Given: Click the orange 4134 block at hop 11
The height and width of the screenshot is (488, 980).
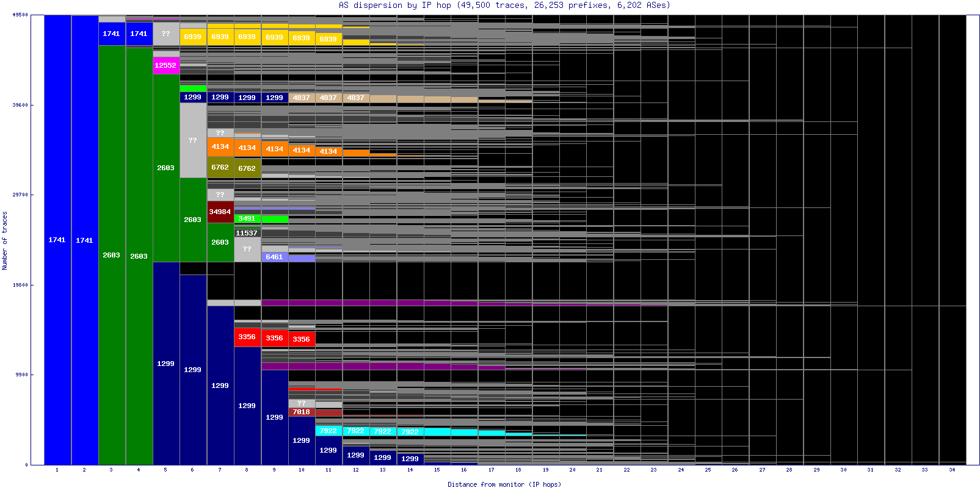Looking at the screenshot, I should [x=328, y=151].
